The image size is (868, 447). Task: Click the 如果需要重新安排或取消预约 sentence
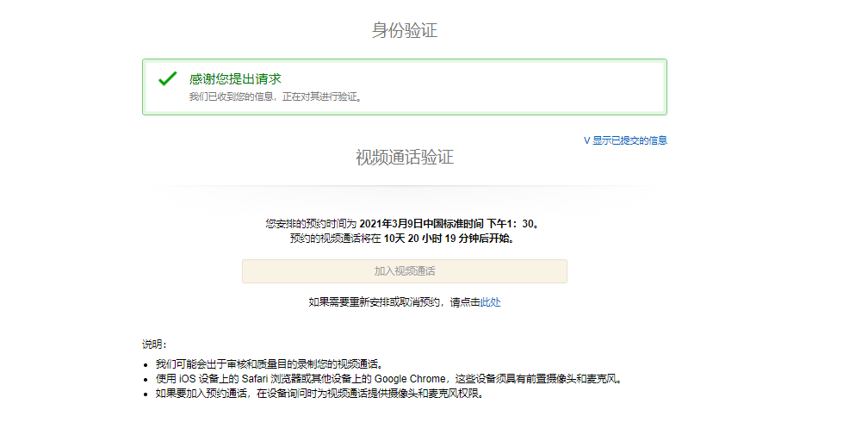(379, 302)
